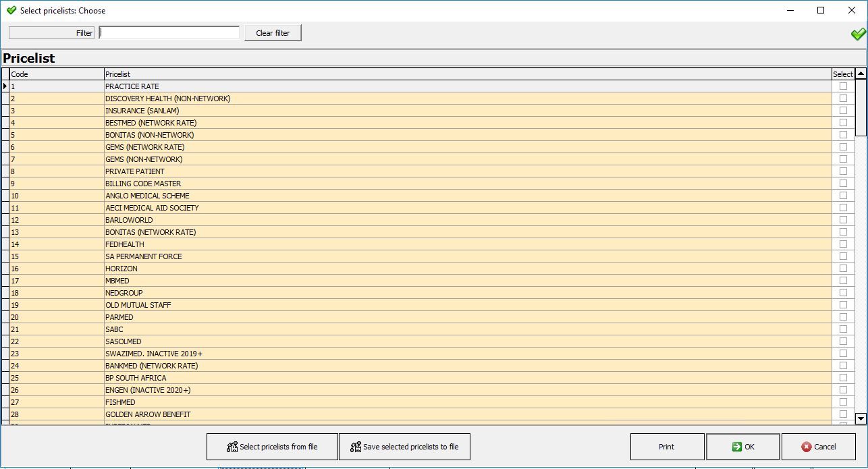The height and width of the screenshot is (469, 868).
Task: Check the NEDGROUP select checkbox
Action: (x=843, y=293)
